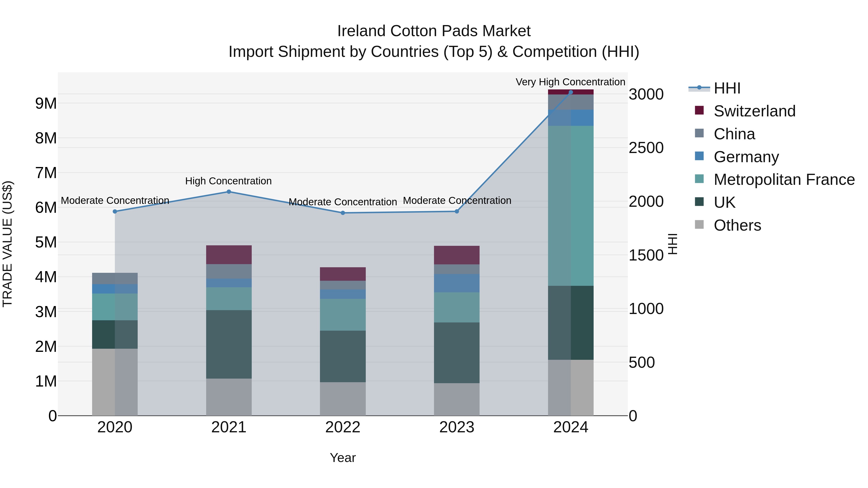
Task: Toggle the UK legend label
Action: 725,203
